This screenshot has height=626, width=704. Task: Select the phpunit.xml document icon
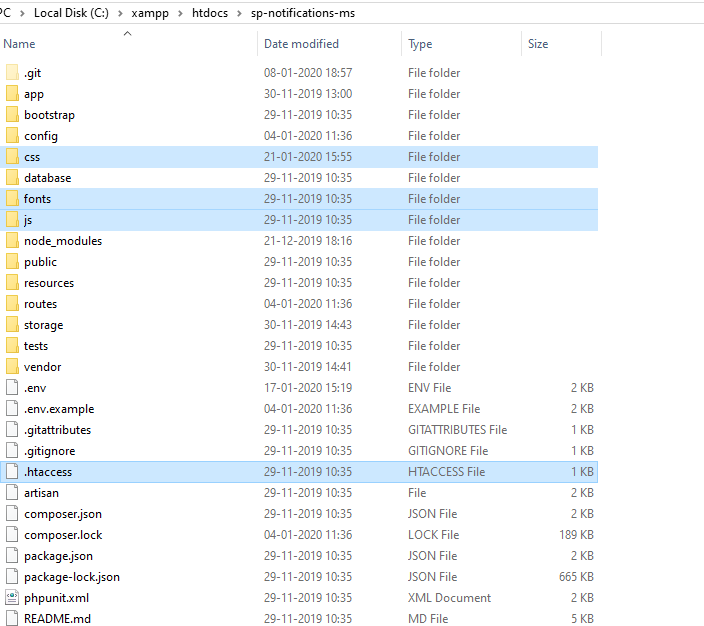[12, 598]
